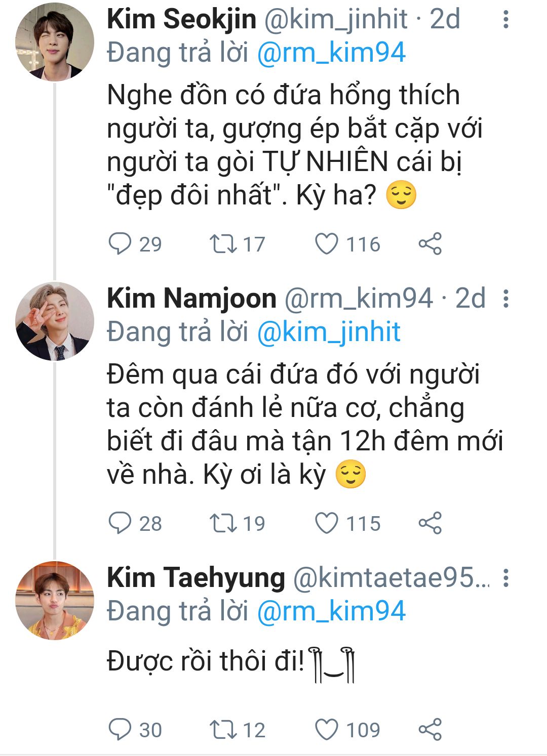Screen dimensions: 547x756
Task: Retweet Kim Taehyung's tweet
Action: pos(223,730)
